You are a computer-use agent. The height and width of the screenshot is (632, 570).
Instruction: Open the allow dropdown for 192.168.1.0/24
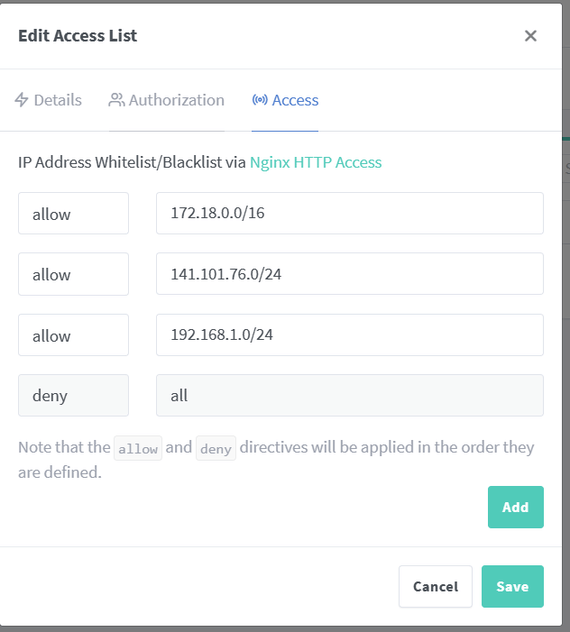click(73, 335)
